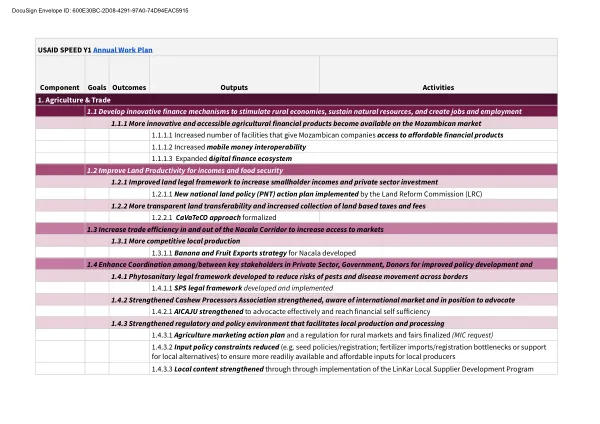Click the 'USAID SPEED Y1' title text
Viewport: 600px width, 424px height.
pyautogui.click(x=64, y=50)
